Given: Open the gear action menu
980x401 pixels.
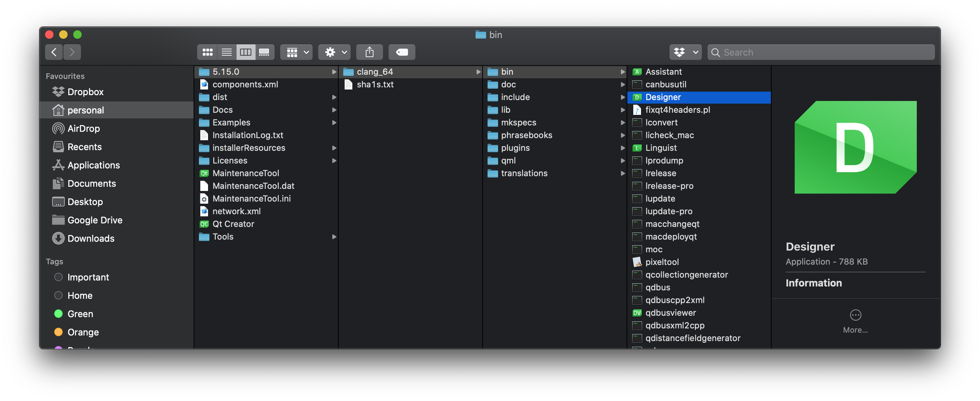Looking at the screenshot, I should click(x=335, y=52).
